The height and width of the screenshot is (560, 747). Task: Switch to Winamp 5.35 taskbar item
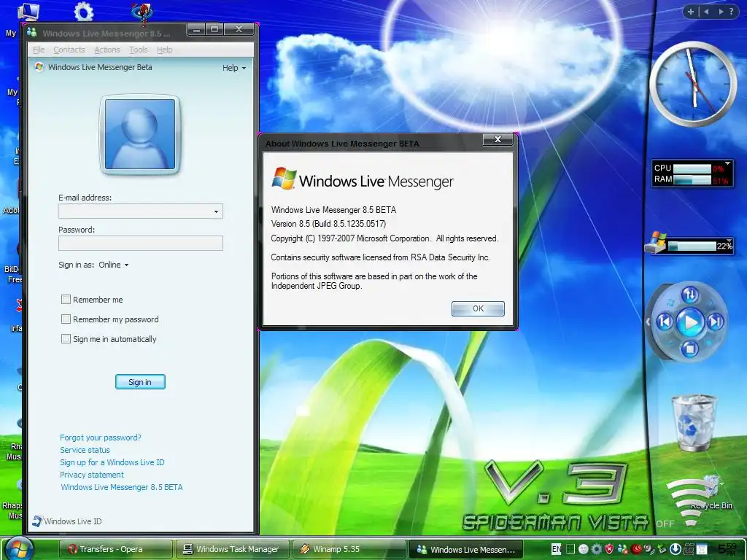click(x=348, y=549)
